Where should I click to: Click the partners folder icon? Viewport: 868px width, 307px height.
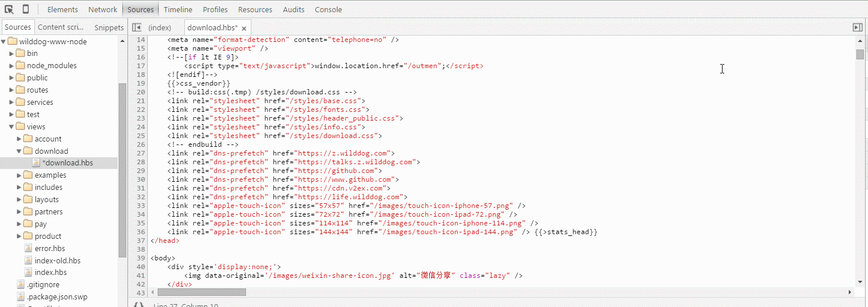(28, 211)
